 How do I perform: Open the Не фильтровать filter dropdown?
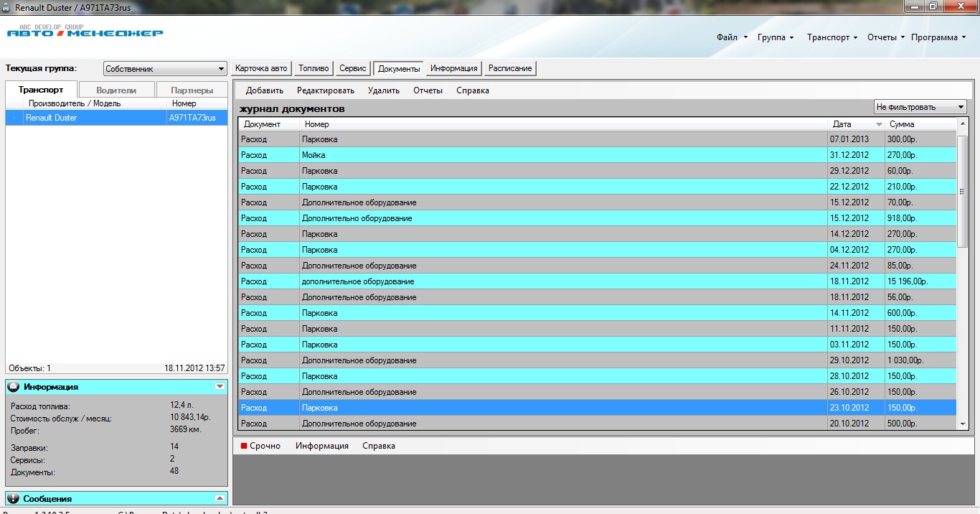pos(961,107)
